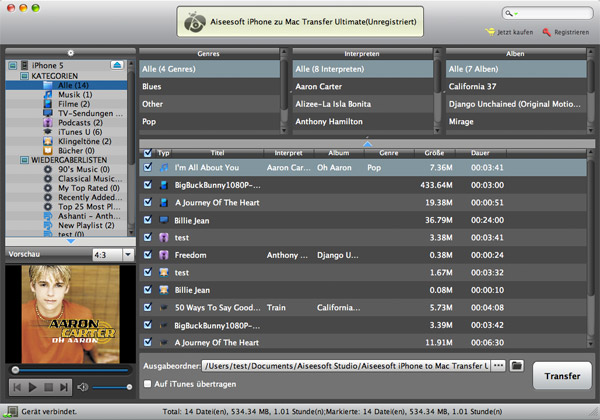This screenshot has height=420, width=600.
Task: Open the Podcasts (2) category
Action: point(80,123)
